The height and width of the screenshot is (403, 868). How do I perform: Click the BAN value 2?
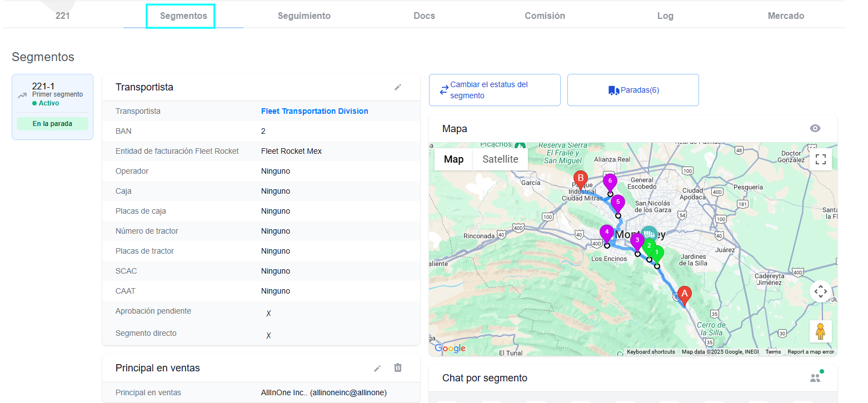263,131
